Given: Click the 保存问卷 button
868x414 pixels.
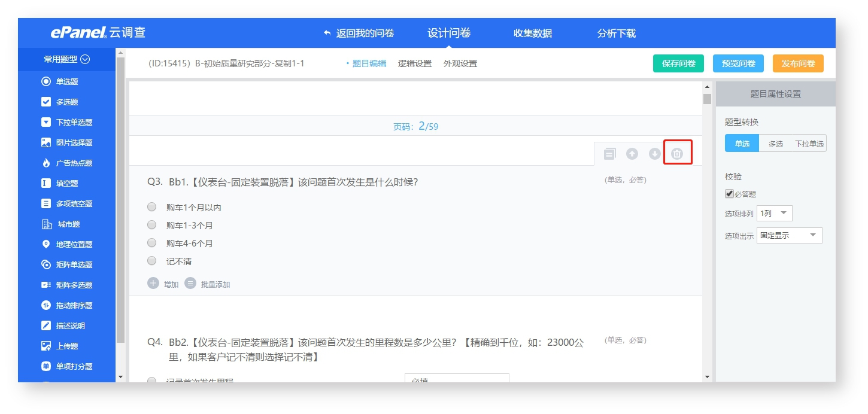Looking at the screenshot, I should point(678,63).
